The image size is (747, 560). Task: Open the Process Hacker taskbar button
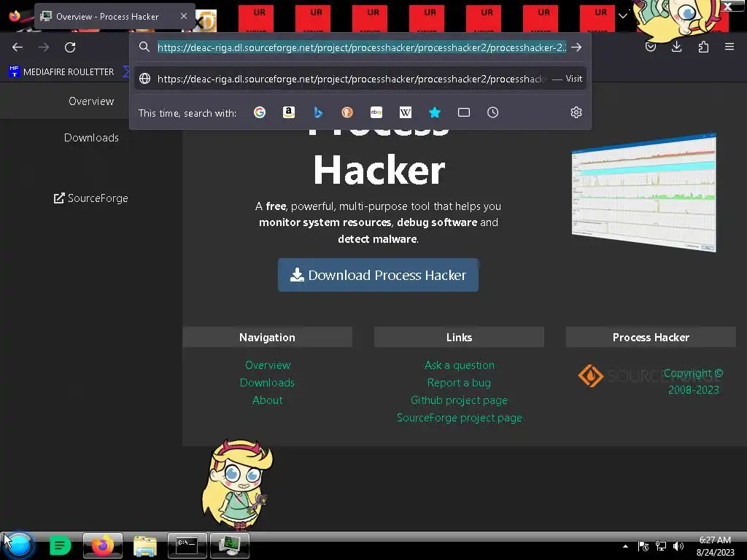click(x=230, y=545)
